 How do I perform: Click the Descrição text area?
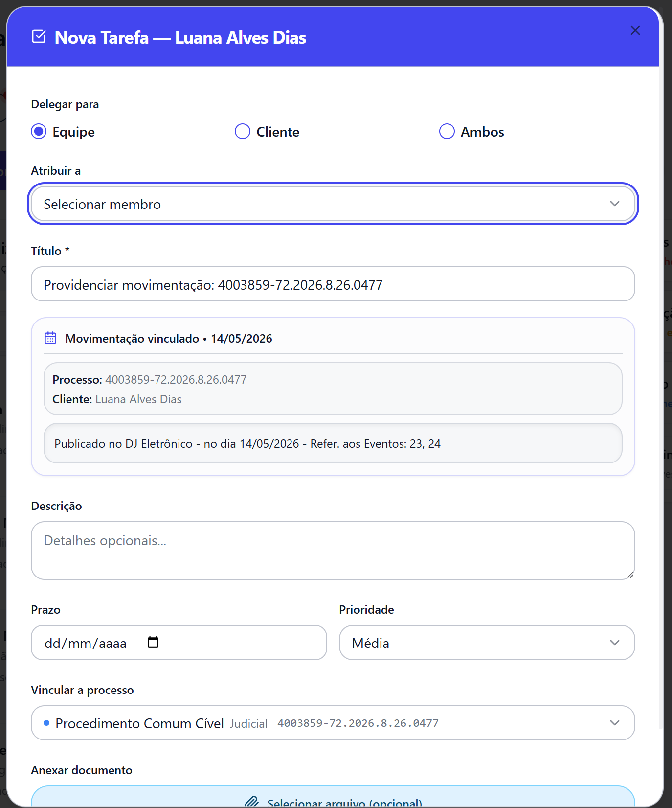tap(333, 551)
